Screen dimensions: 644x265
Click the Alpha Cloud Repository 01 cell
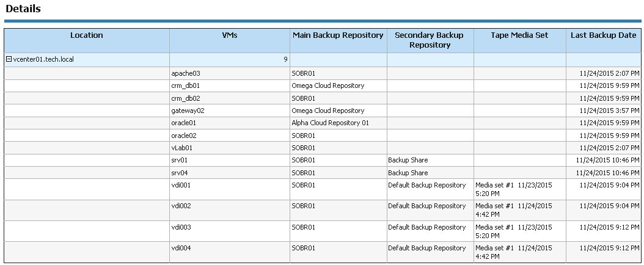point(330,123)
